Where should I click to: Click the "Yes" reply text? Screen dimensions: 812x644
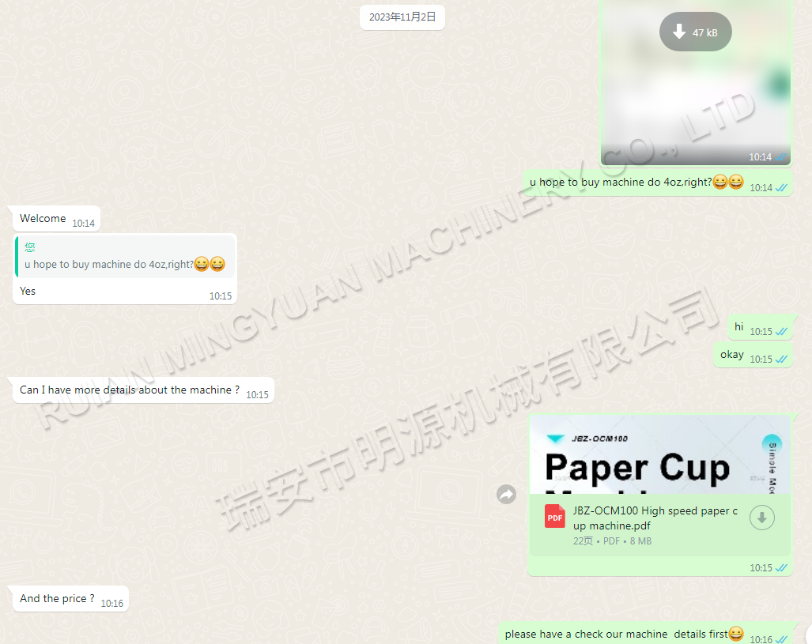click(28, 292)
